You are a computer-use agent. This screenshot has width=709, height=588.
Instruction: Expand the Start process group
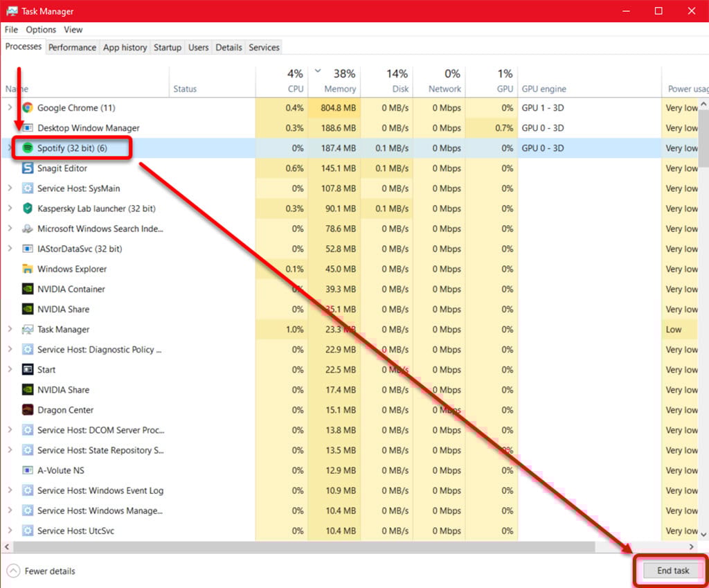click(10, 370)
